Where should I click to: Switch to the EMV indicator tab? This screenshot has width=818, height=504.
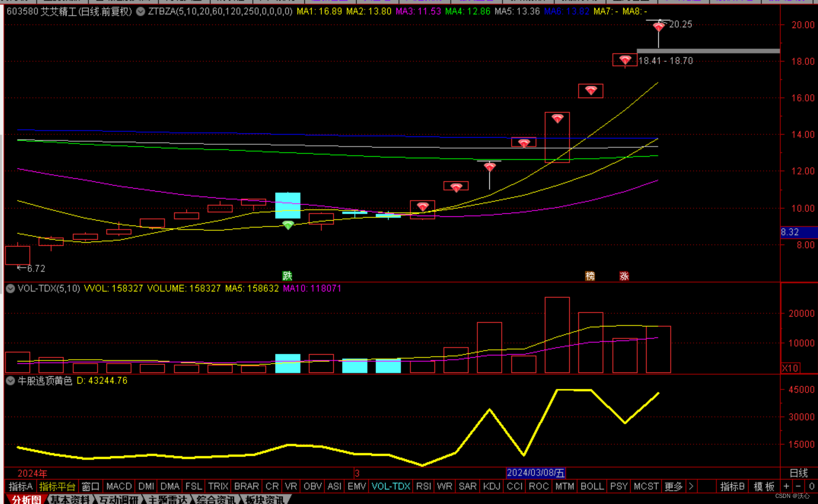tap(357, 486)
